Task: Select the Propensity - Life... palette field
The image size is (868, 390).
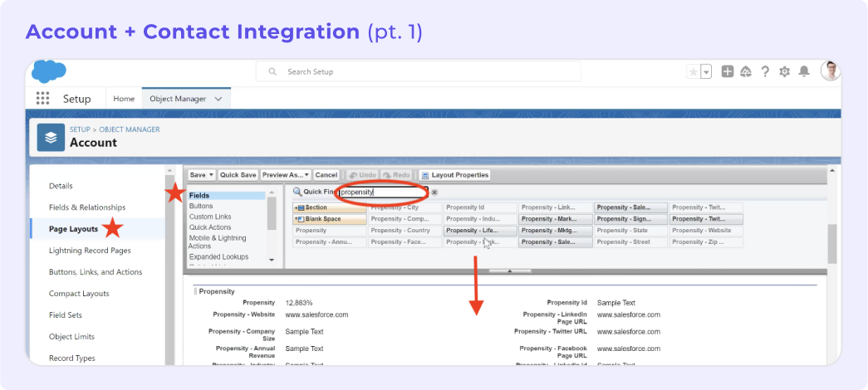Action: [x=480, y=231]
